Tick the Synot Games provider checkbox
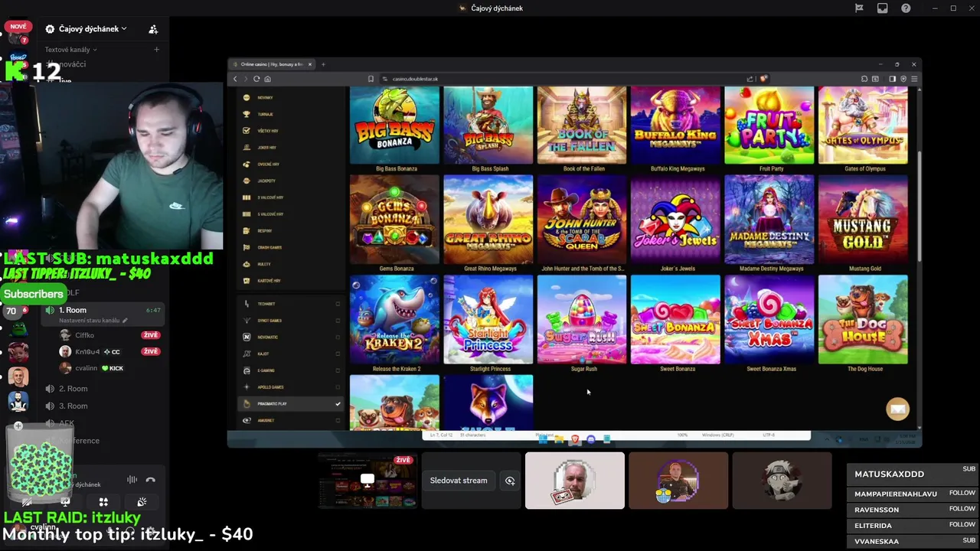The width and height of the screenshot is (980, 551). click(338, 321)
